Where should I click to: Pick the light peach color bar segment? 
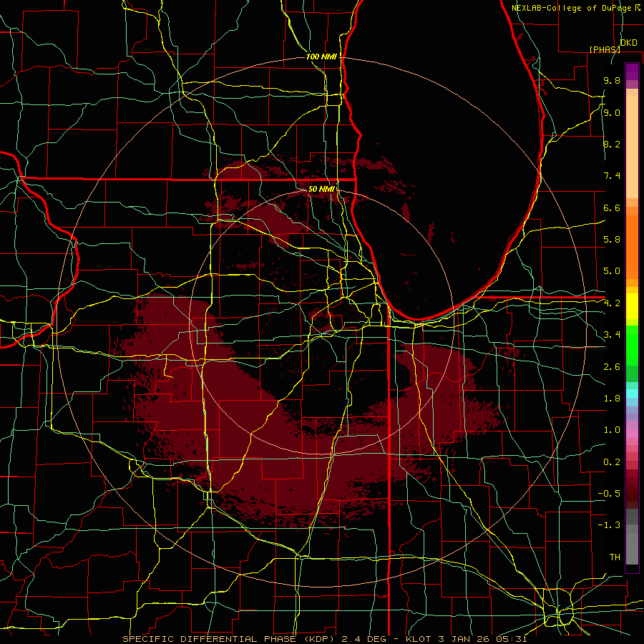coord(632,147)
